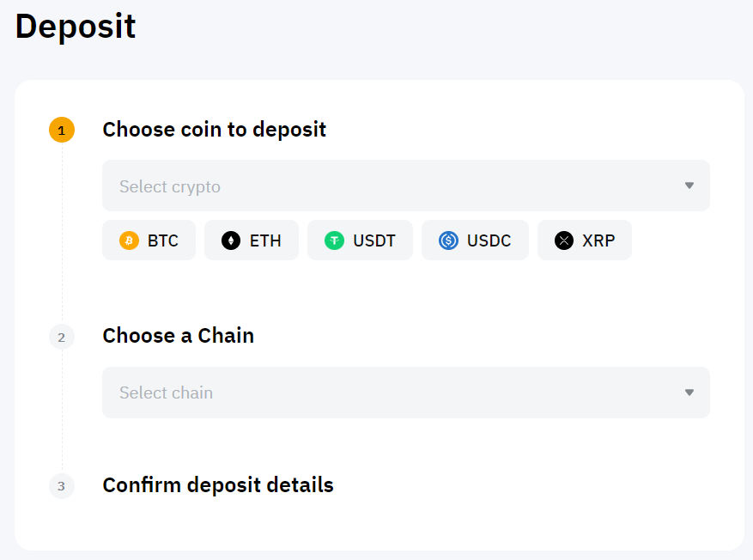Image resolution: width=753 pixels, height=560 pixels.
Task: Click the black XRP coin icon
Action: 563,240
